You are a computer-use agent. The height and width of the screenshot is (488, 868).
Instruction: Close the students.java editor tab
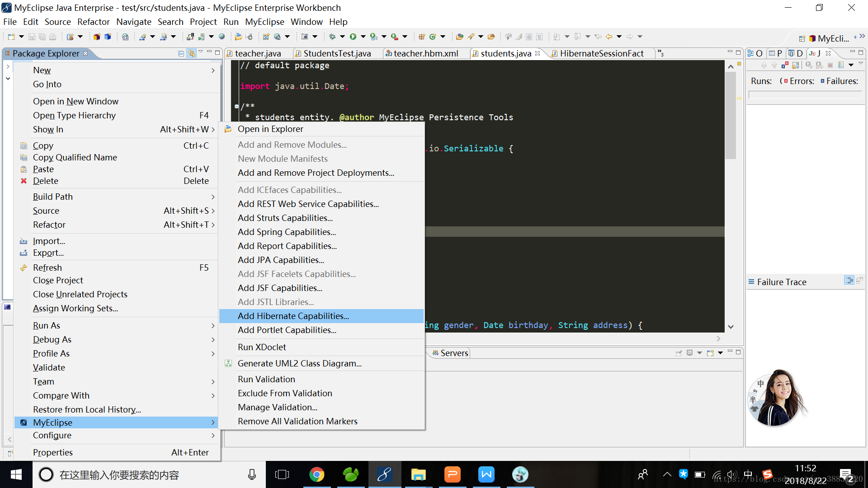coord(538,53)
